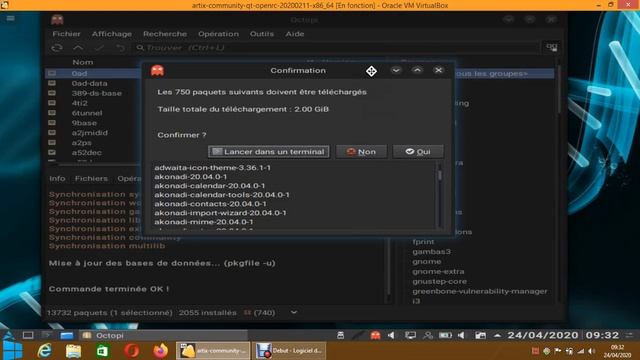640x360 pixels.
Task: Click the Nom column header
Action: (x=83, y=62)
